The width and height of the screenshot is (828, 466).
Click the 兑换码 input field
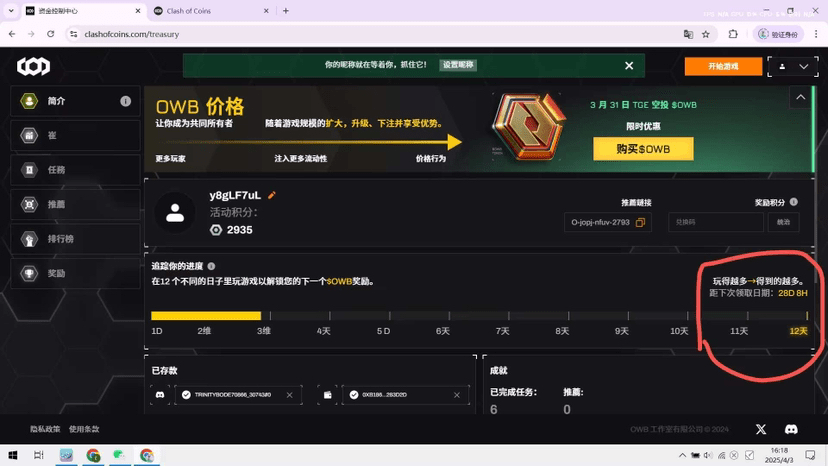coord(716,222)
